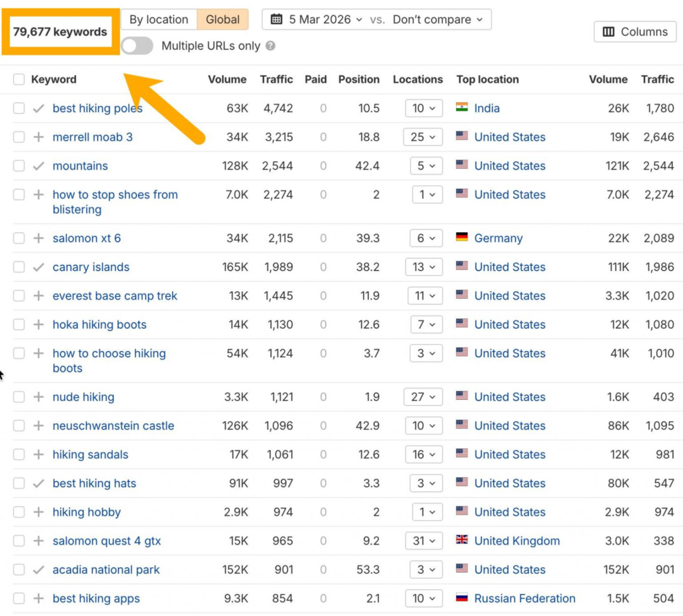This screenshot has height=616, width=683.
Task: Click the plus icon beside hiking sandals
Action: click(39, 454)
